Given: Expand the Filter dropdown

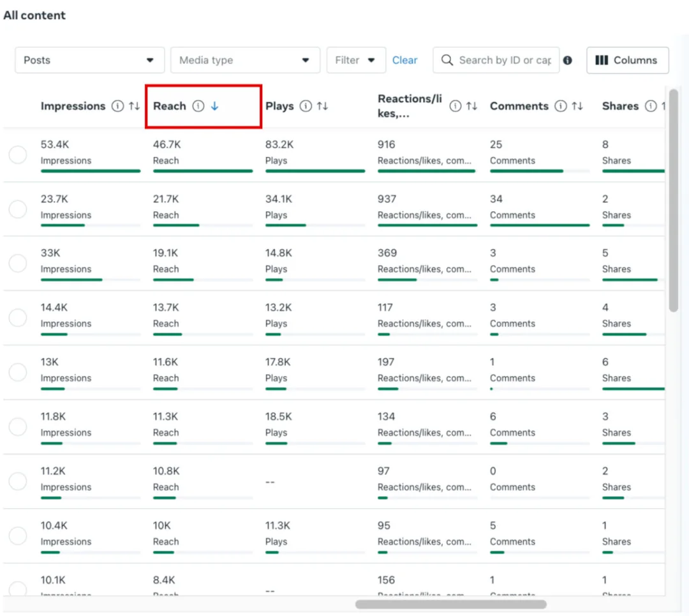Looking at the screenshot, I should pyautogui.click(x=356, y=60).
